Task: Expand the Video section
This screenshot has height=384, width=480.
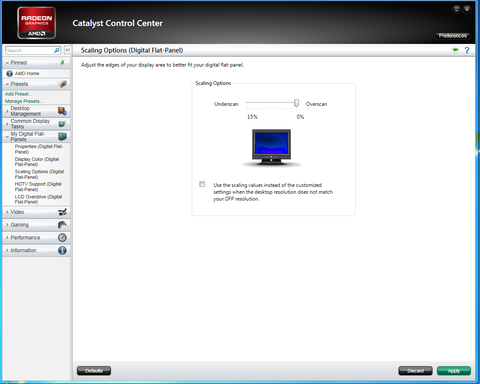Action: (7, 212)
